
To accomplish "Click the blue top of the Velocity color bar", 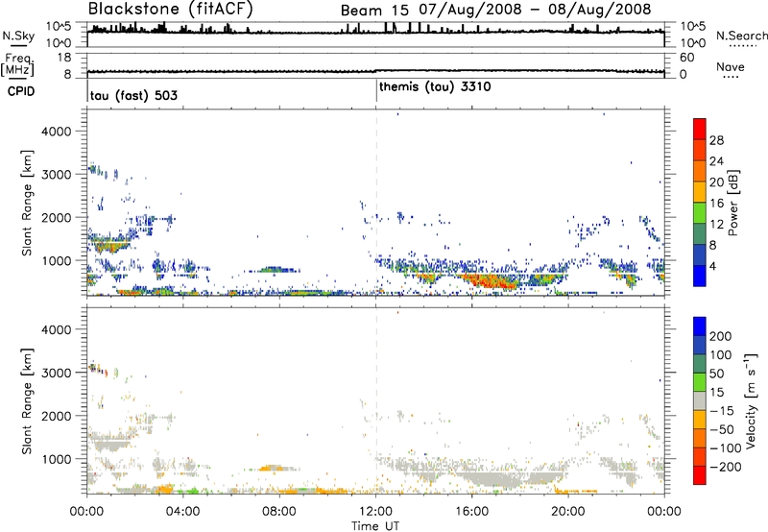I will tap(700, 326).
